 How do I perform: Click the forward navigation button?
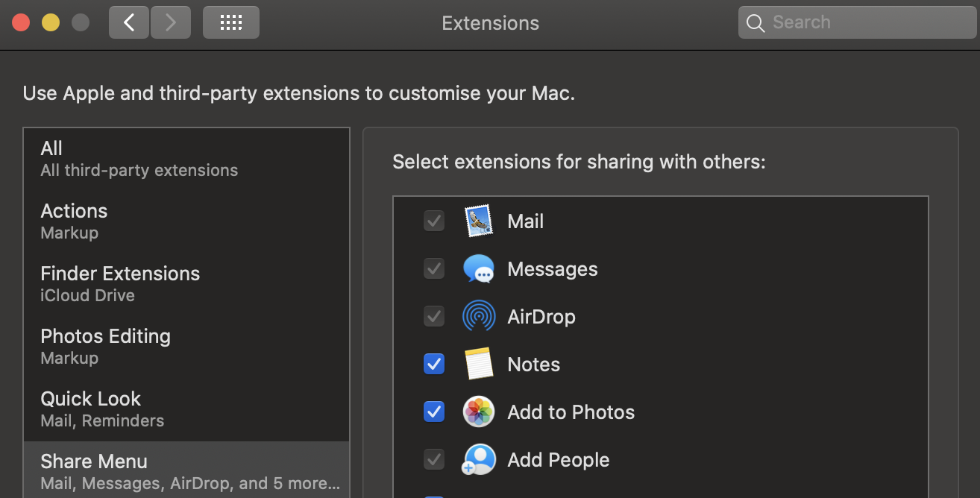(171, 22)
